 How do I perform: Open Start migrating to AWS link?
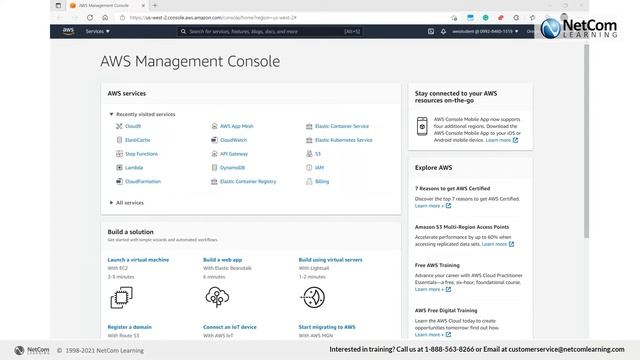click(x=327, y=327)
